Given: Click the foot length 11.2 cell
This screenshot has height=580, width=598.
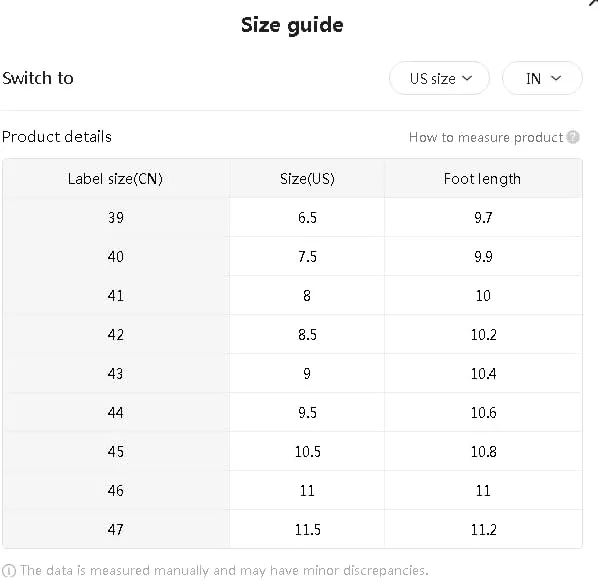Looking at the screenshot, I should point(483,529).
